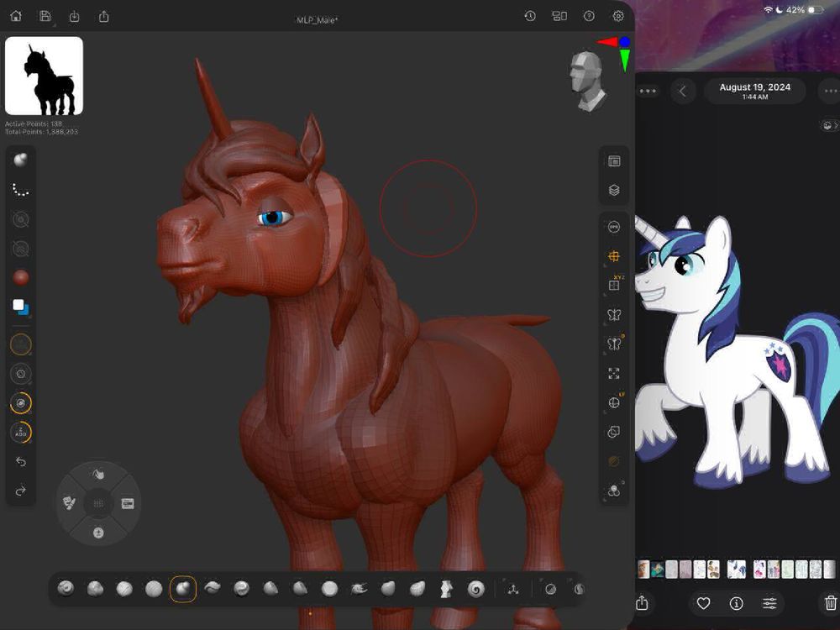This screenshot has width=840, height=630.
Task: Toggle the dimmed orange striped sphere icon
Action: tap(614, 460)
